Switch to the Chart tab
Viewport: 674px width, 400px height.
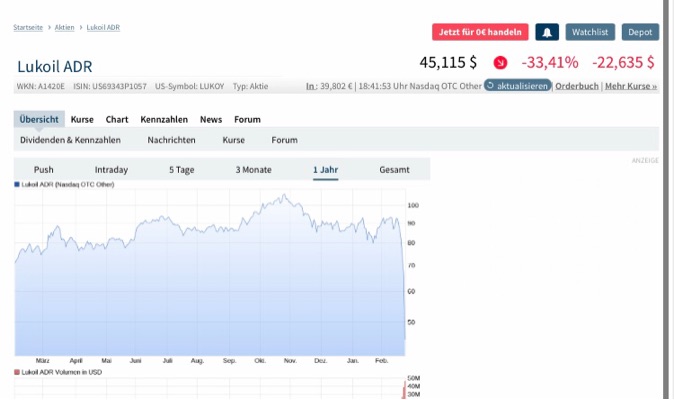click(x=117, y=119)
